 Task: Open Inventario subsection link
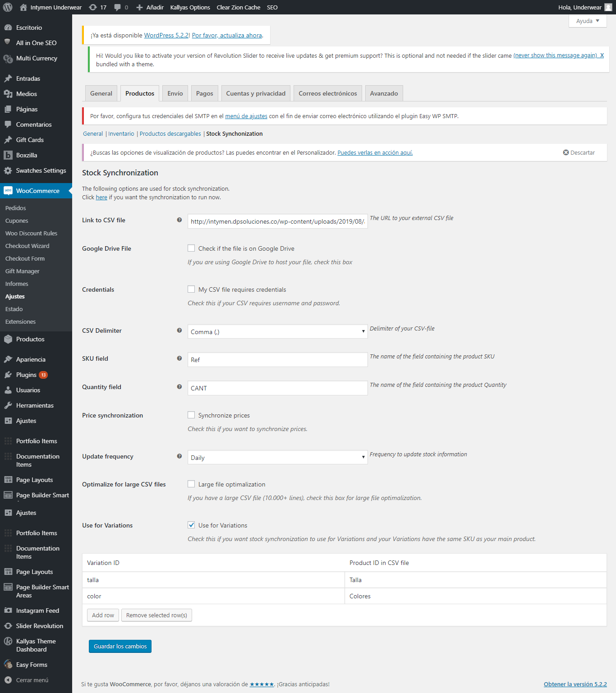[121, 134]
